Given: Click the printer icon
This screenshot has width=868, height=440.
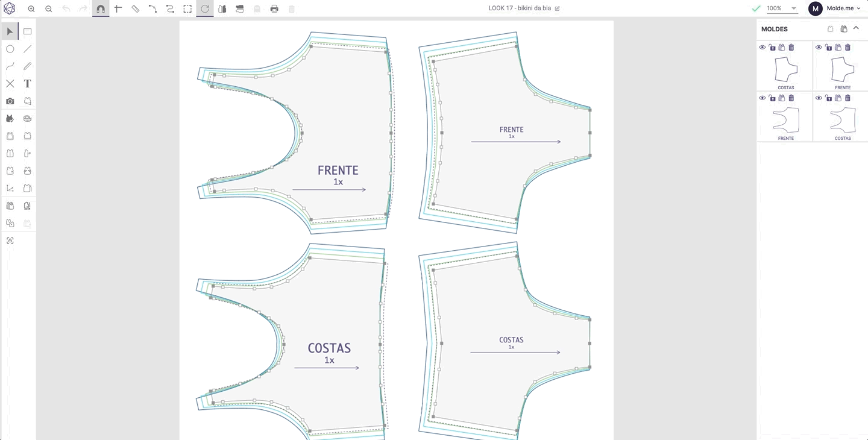Looking at the screenshot, I should coord(274,9).
